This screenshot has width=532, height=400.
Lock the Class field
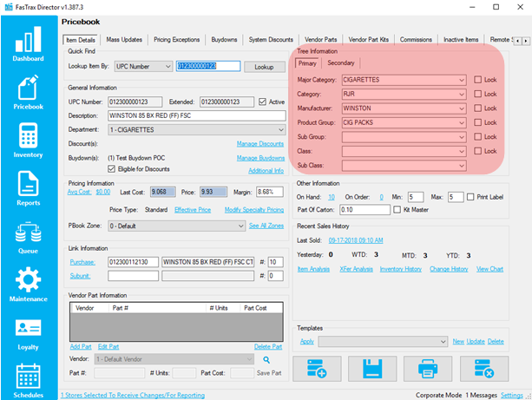tap(477, 151)
